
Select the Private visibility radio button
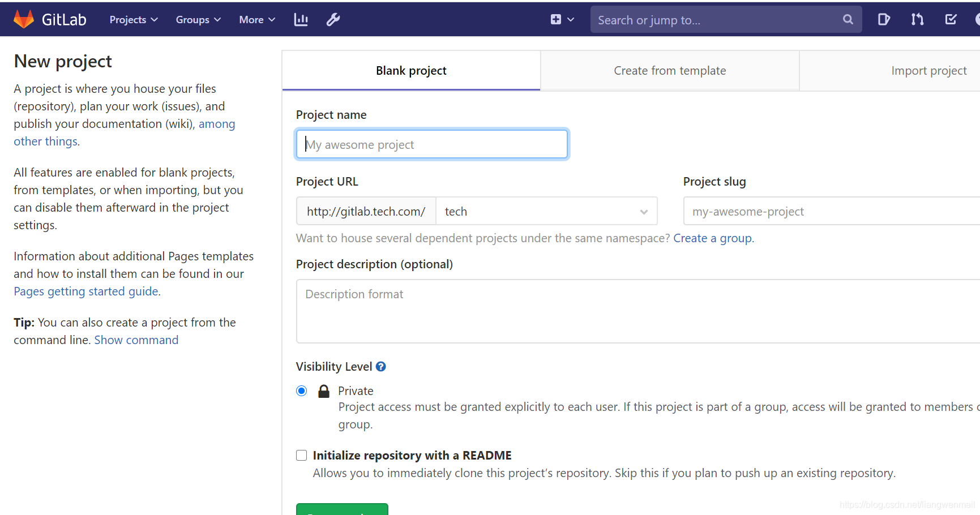(301, 390)
